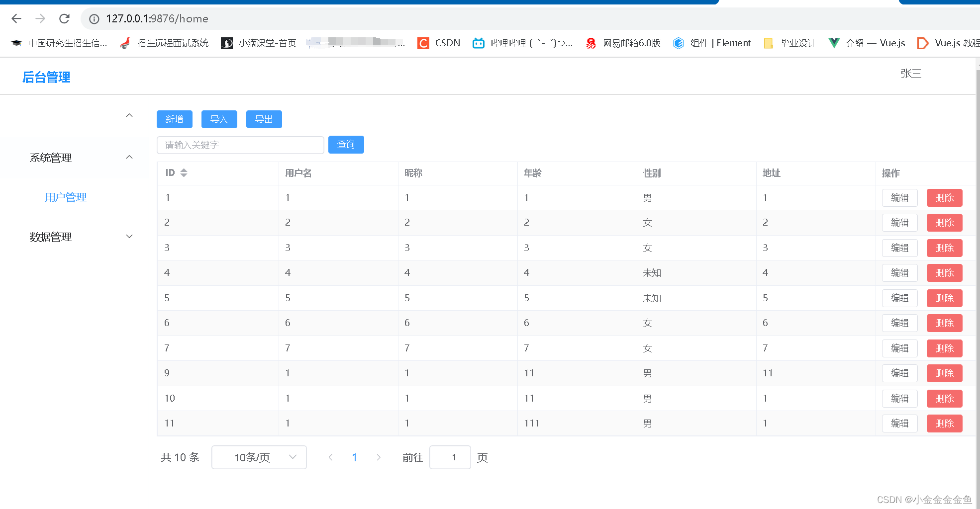Edit the row with ID 9
Screen dimensions: 980x509
click(x=900, y=373)
